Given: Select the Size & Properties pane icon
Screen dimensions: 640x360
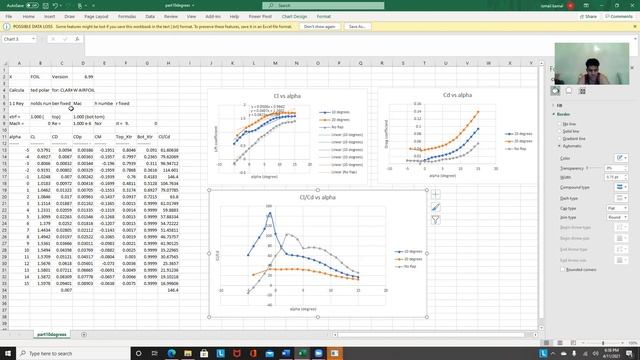Looking at the screenshot, I should (x=582, y=91).
